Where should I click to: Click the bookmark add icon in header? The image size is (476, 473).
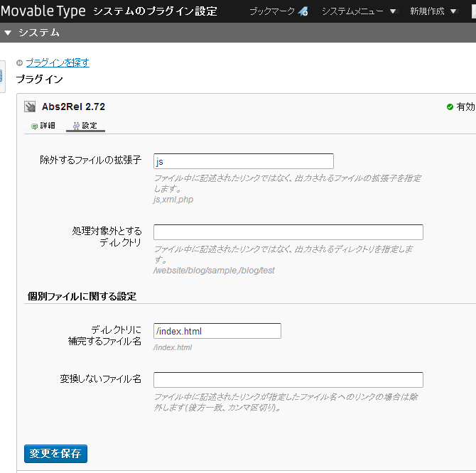[303, 11]
